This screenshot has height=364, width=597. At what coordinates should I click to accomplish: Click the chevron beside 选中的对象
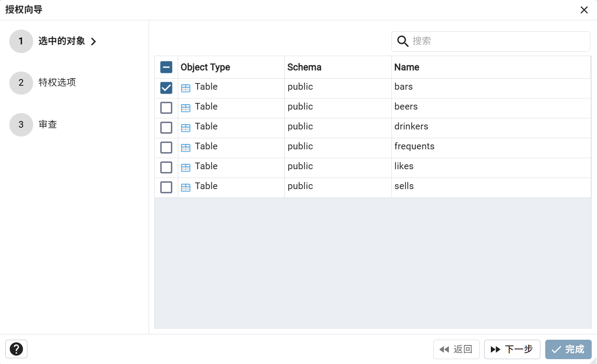click(93, 42)
